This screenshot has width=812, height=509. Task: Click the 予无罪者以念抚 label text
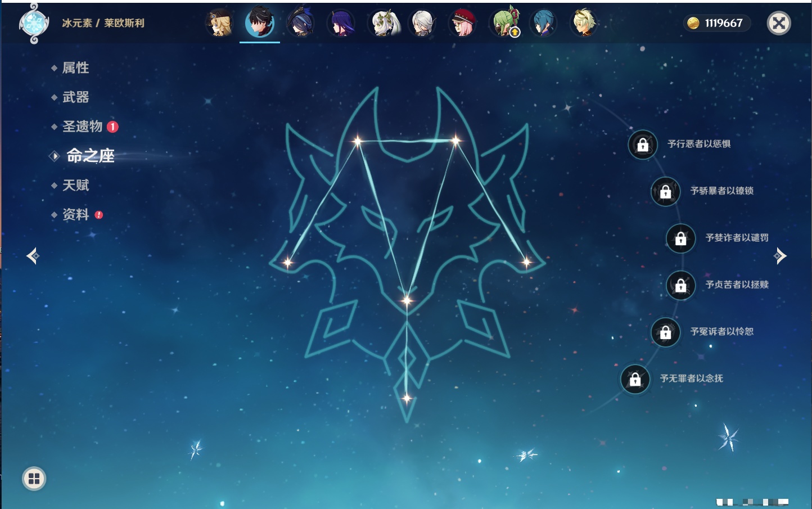point(692,379)
